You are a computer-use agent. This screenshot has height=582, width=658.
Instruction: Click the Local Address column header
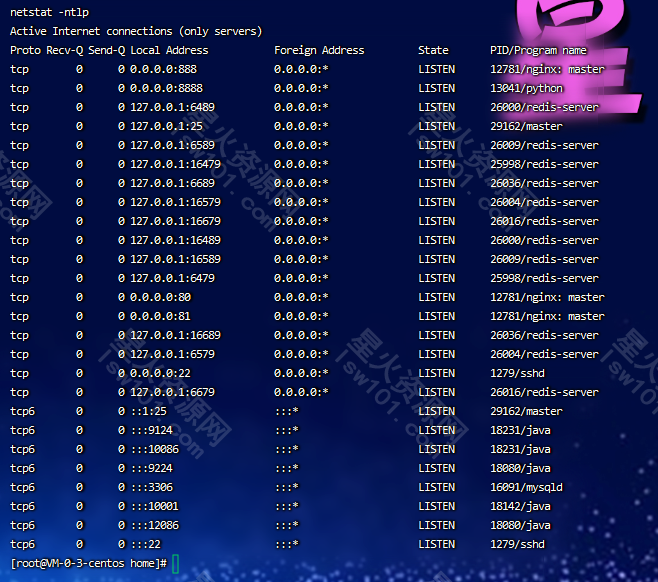tap(169, 50)
